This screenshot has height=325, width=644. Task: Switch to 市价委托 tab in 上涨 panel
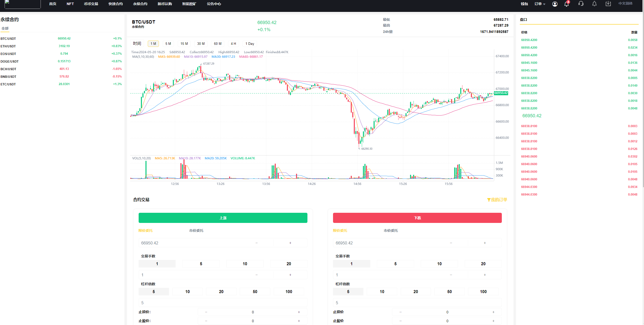pyautogui.click(x=196, y=231)
